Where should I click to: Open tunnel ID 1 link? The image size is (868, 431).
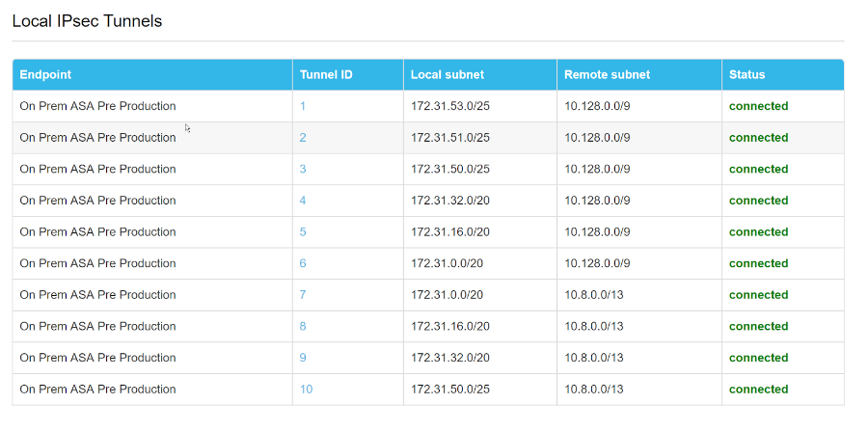click(303, 106)
